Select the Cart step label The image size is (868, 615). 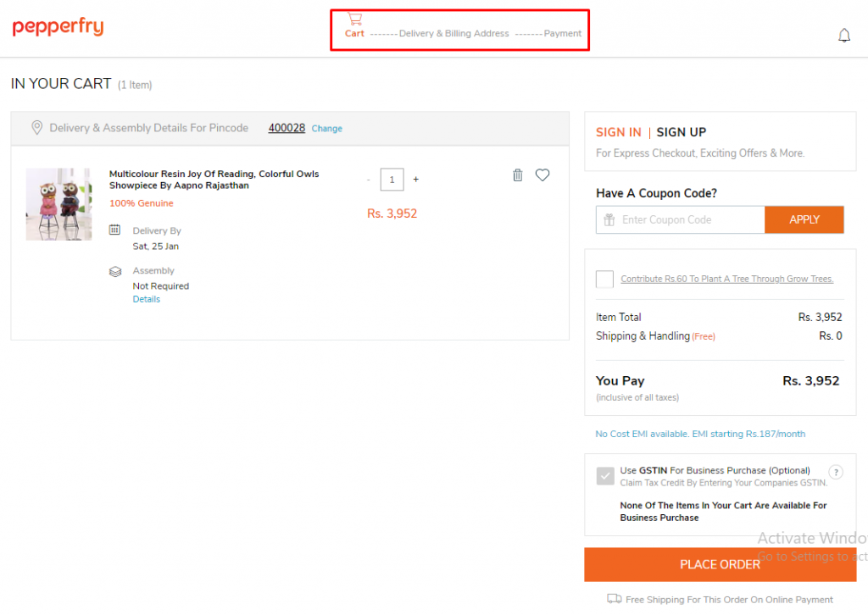354,33
